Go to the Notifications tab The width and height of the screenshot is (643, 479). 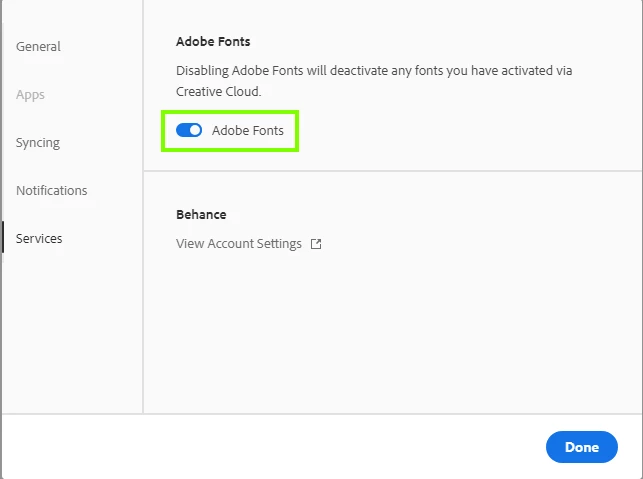[51, 191]
